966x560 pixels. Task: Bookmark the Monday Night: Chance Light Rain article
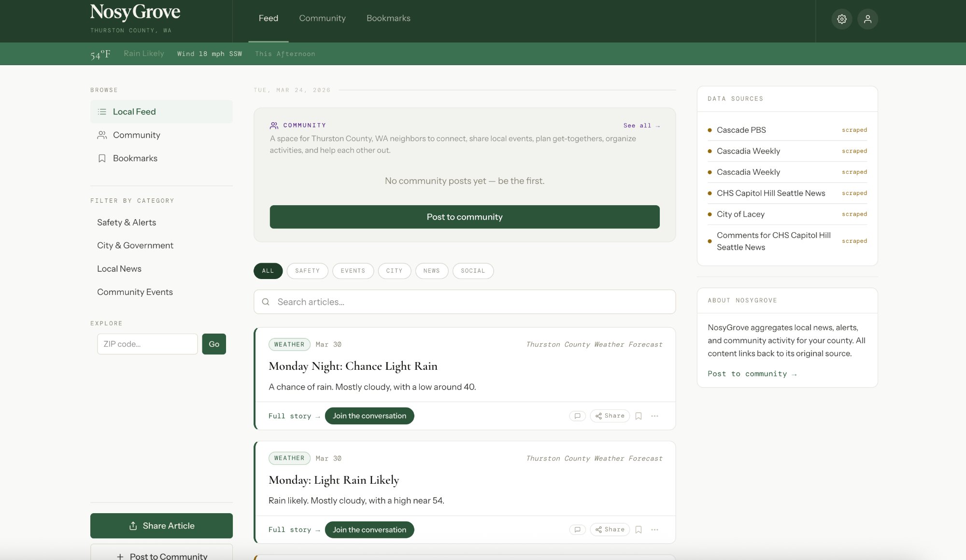639,416
